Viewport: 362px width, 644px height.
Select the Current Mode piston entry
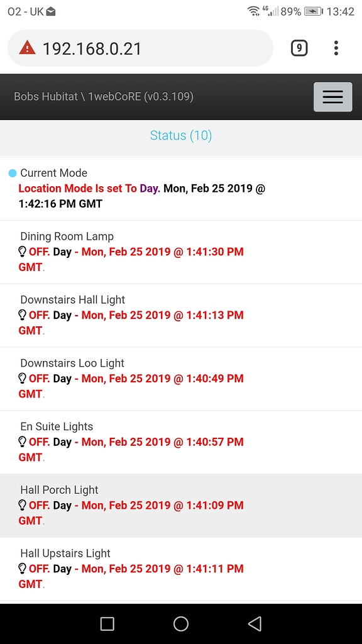click(181, 189)
